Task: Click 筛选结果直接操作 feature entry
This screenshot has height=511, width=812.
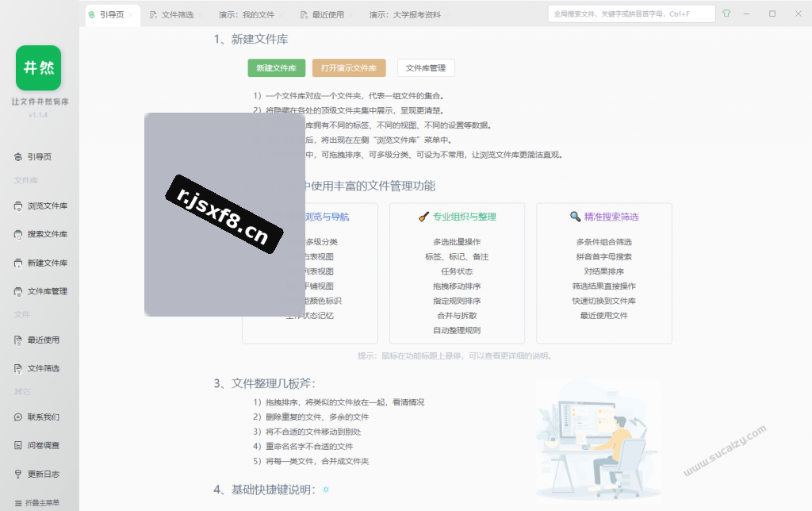Action: tap(603, 286)
